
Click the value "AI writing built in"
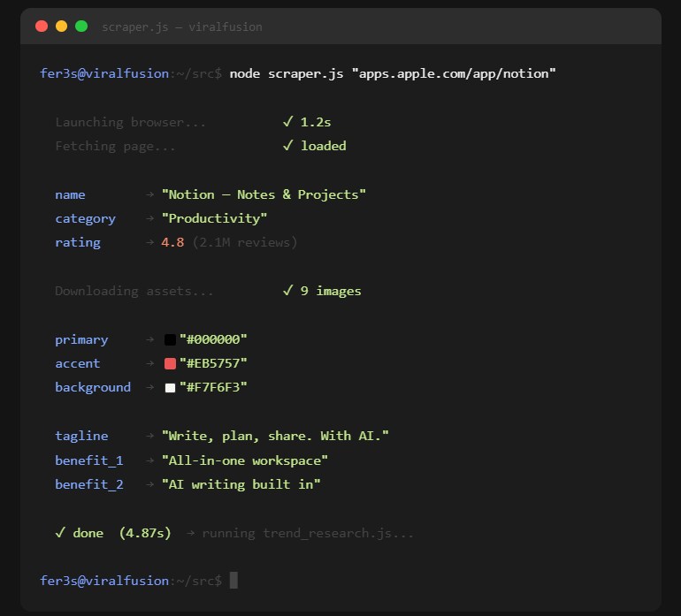(241, 484)
